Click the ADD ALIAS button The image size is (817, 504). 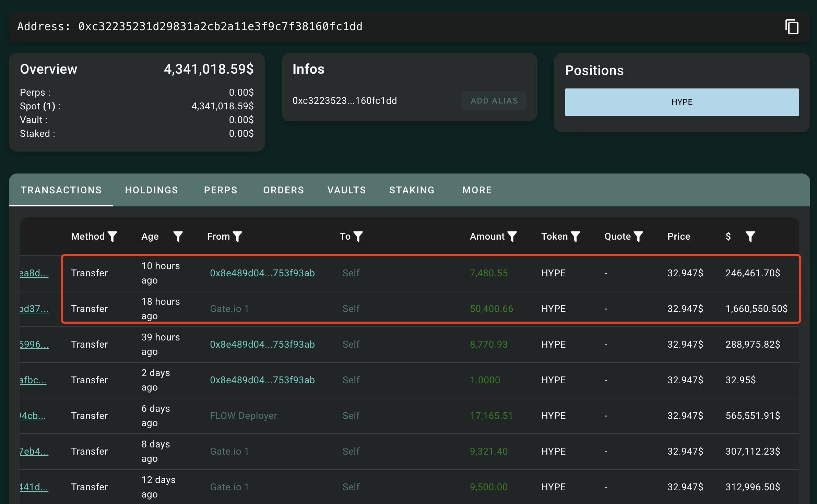494,100
